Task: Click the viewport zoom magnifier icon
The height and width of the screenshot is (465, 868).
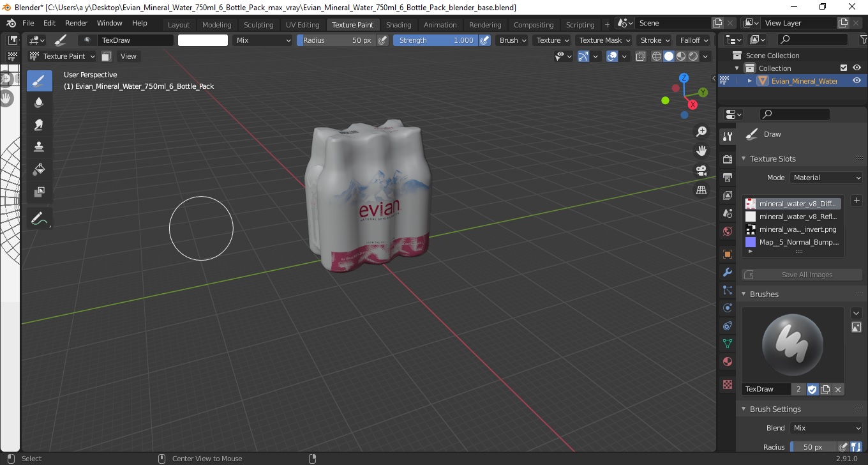Action: point(701,132)
